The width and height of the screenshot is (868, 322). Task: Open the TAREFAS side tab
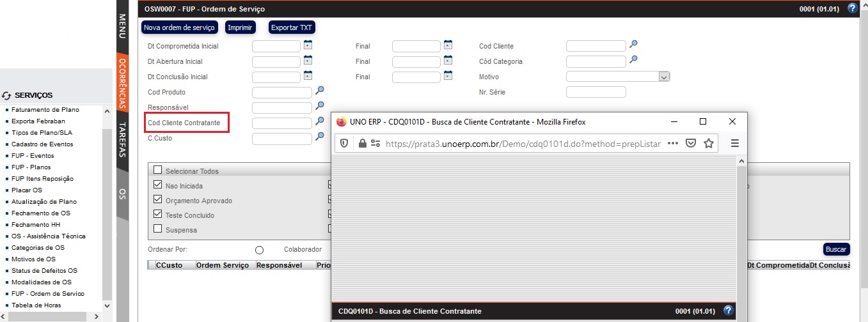[x=122, y=140]
